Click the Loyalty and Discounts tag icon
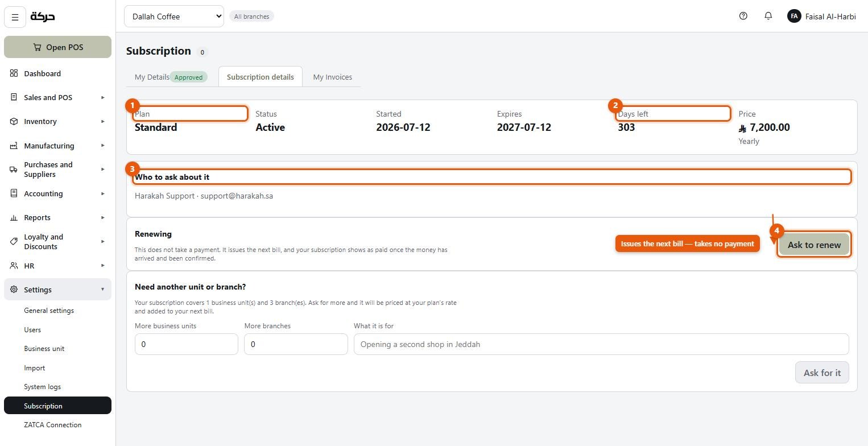Viewport: 868px width, 446px height. point(14,242)
